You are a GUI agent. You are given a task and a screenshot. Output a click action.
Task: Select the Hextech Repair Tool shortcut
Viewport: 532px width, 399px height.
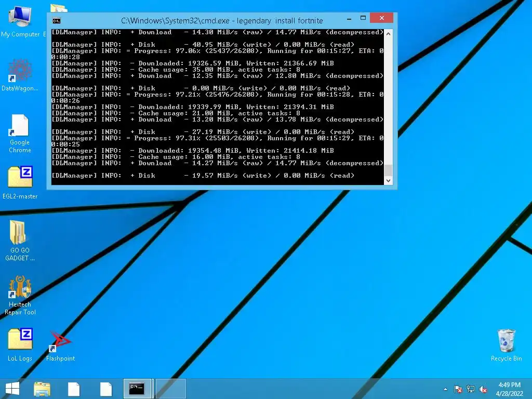20,295
